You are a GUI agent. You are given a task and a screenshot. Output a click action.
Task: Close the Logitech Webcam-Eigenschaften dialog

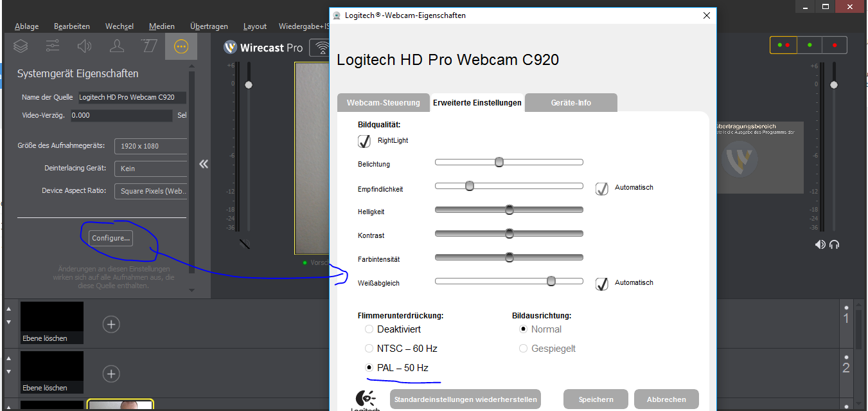[x=707, y=15]
